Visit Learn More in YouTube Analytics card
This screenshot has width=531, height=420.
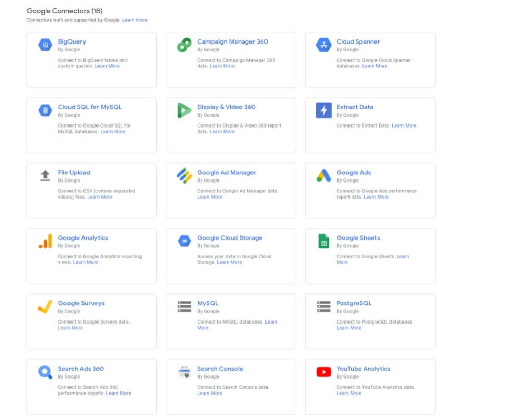pos(349,393)
